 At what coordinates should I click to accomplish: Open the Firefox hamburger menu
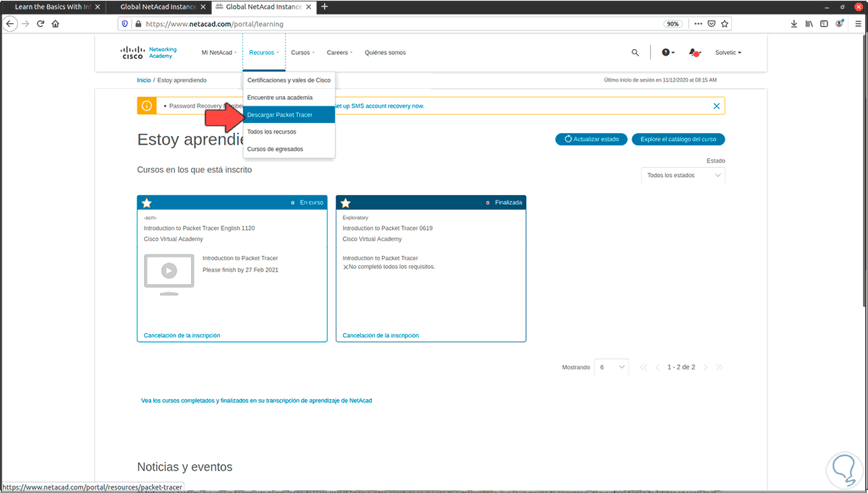click(x=856, y=24)
